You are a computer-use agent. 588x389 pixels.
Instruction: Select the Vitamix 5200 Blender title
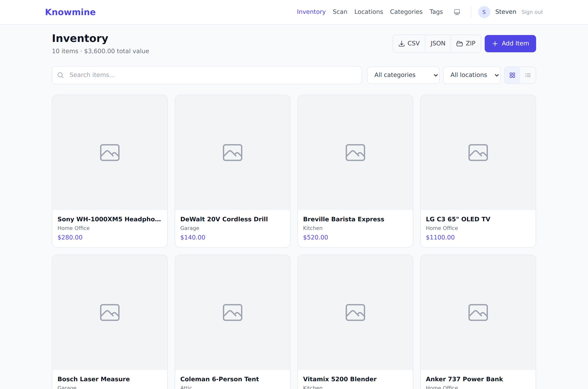pos(340,379)
